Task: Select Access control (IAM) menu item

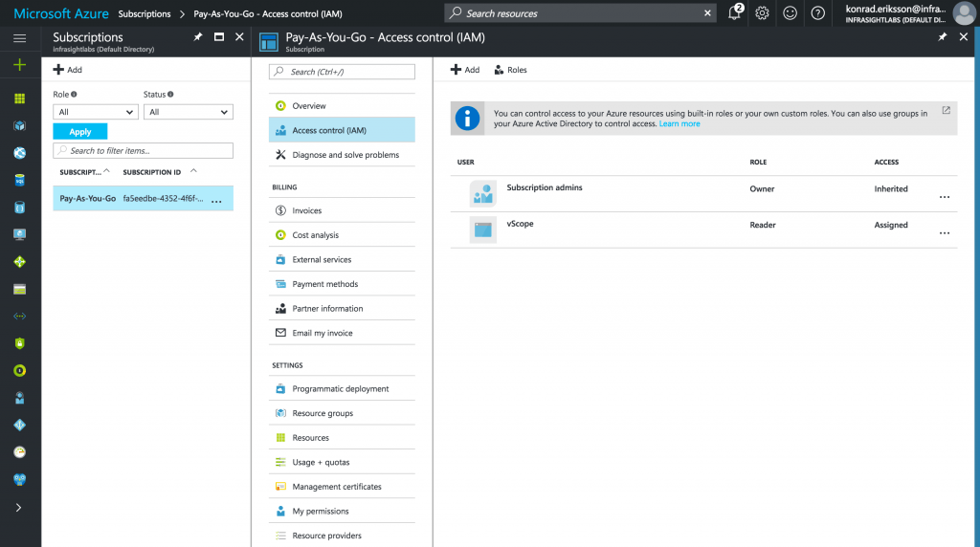Action: [342, 130]
